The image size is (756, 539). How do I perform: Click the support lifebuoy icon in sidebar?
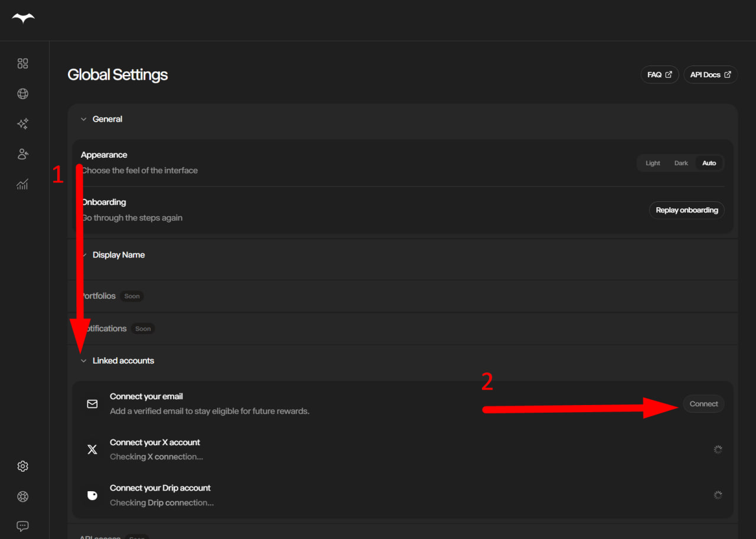(x=22, y=496)
